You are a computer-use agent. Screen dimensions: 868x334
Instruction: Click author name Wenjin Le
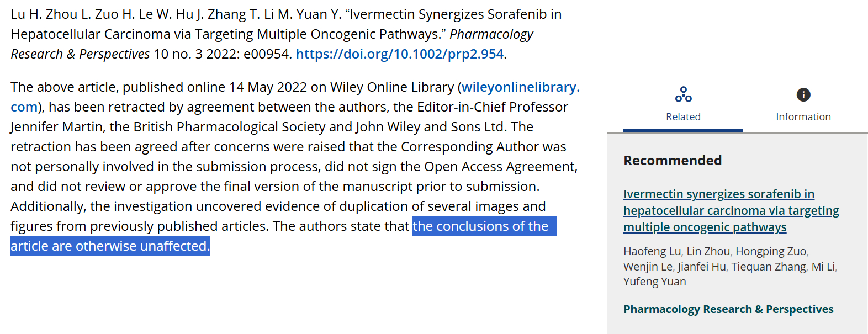tap(648, 267)
